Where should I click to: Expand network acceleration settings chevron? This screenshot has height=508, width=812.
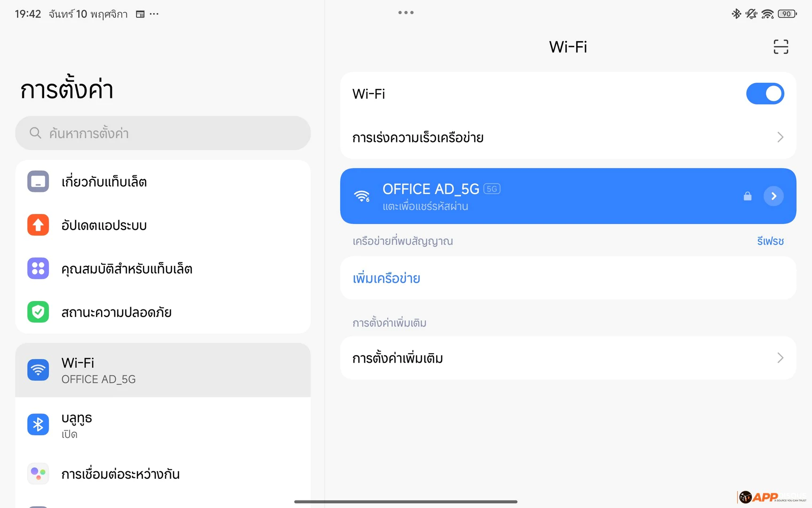tap(780, 137)
